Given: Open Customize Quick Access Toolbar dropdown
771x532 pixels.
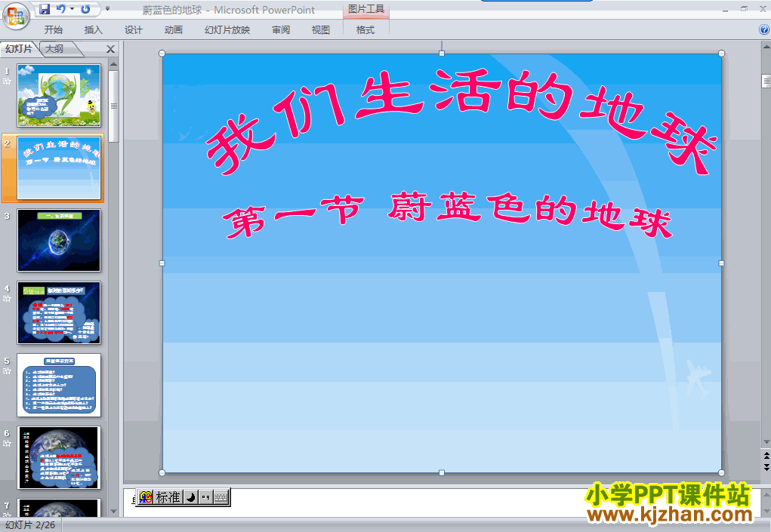Looking at the screenshot, I should (x=107, y=9).
